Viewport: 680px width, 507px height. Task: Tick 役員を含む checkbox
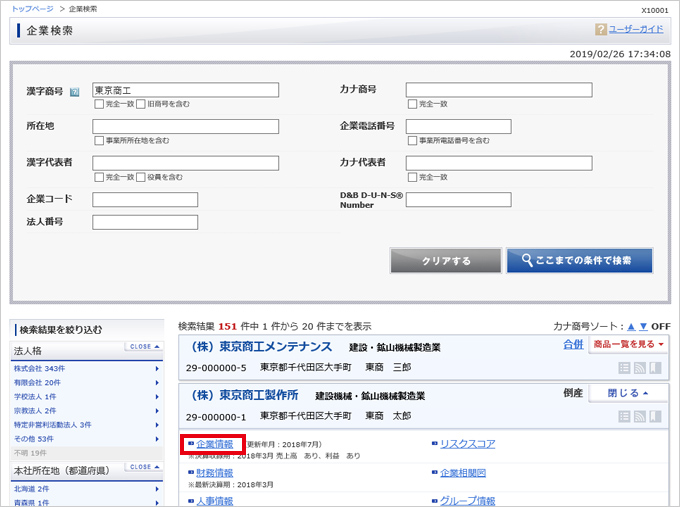pyautogui.click(x=141, y=177)
